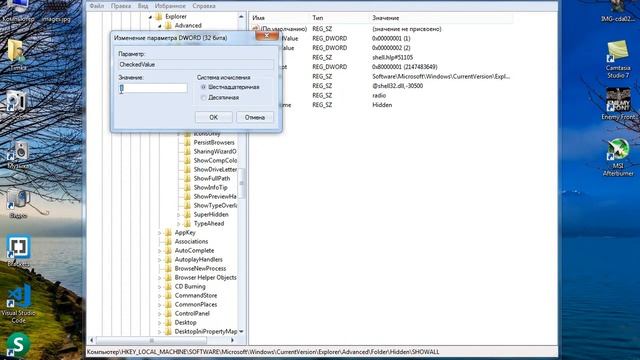Viewport: 640px width, 360px height.
Task: Collapse the Advanced tree node
Action: point(160,26)
